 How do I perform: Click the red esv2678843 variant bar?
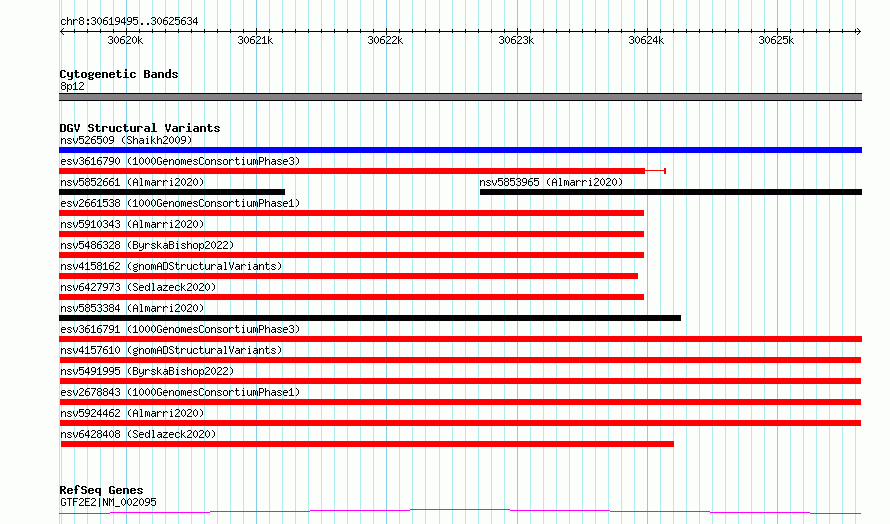(460, 402)
